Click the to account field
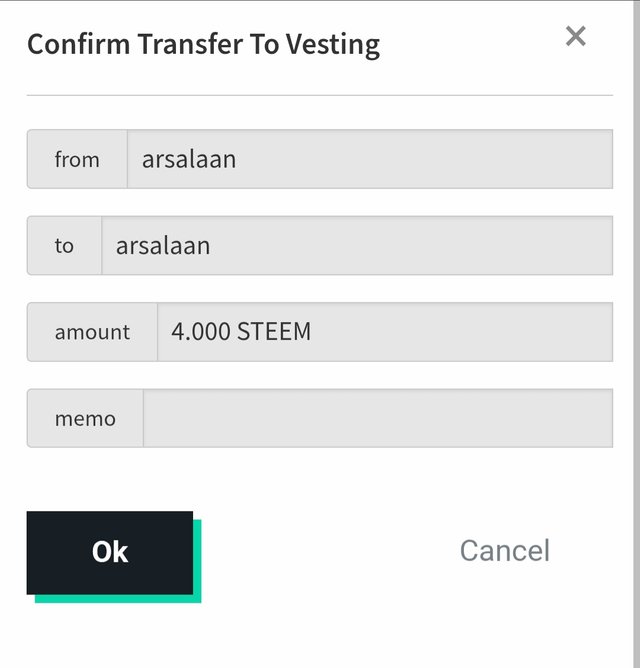Viewport: 640px width, 668px height. (x=357, y=245)
